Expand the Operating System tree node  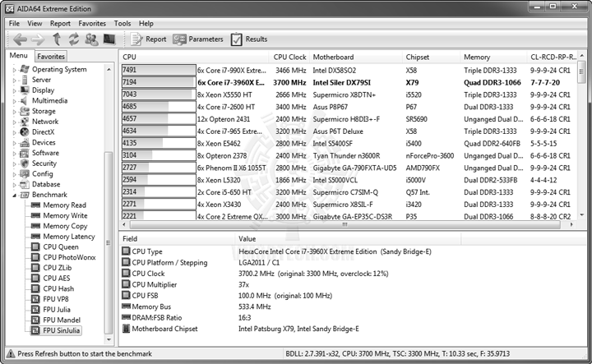point(14,70)
